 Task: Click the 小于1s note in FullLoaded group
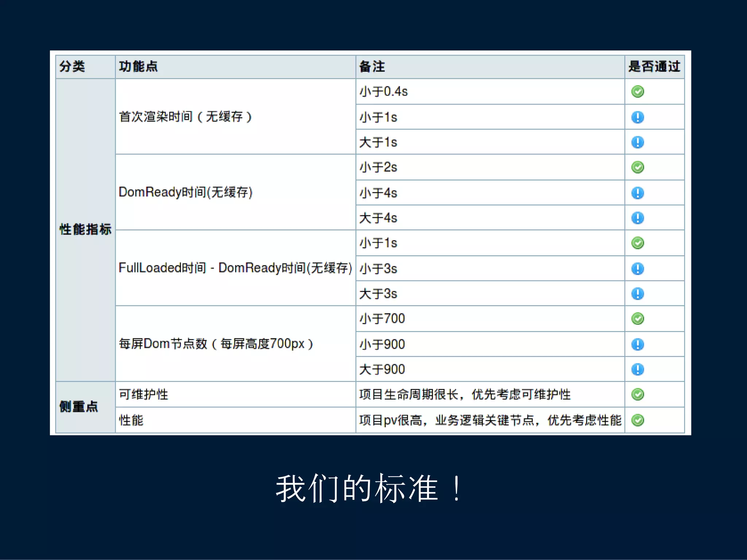490,243
